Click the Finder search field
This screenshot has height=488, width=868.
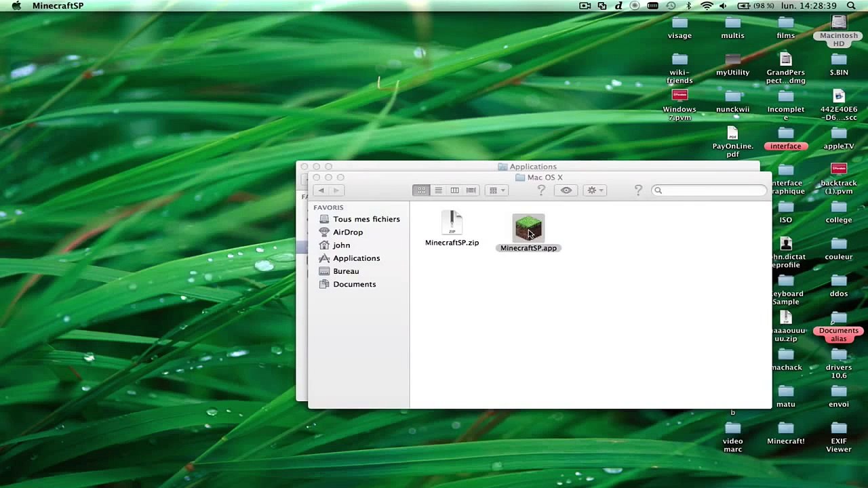pos(709,190)
